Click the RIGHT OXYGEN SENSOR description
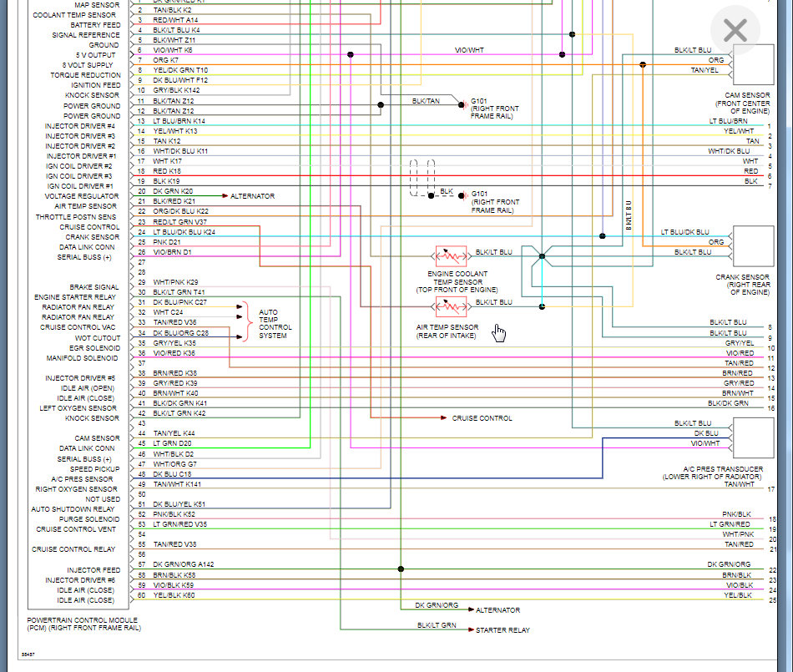The width and height of the screenshot is (793, 672). point(76,489)
